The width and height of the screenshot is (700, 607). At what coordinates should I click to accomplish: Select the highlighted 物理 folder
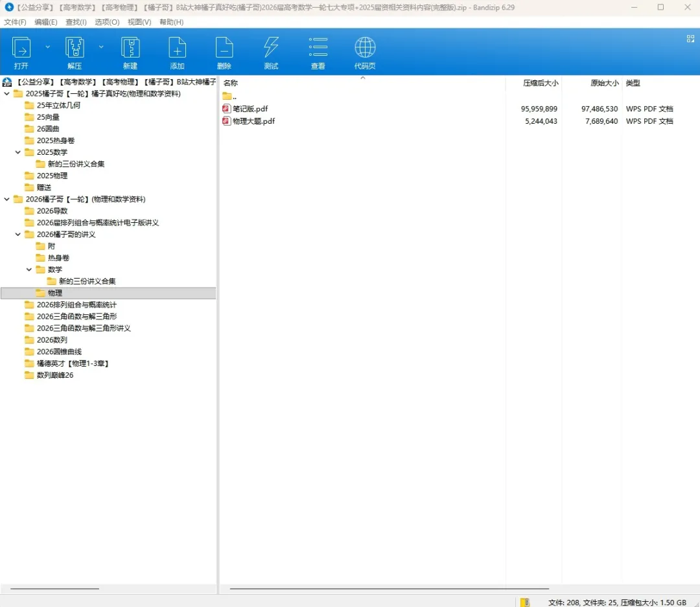(x=108, y=293)
